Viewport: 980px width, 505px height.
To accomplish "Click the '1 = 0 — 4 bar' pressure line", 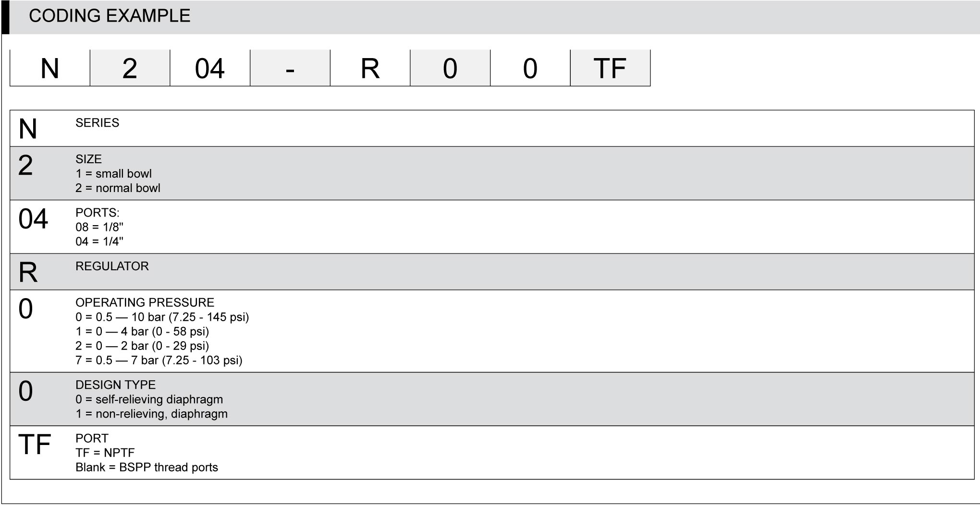I will [142, 332].
